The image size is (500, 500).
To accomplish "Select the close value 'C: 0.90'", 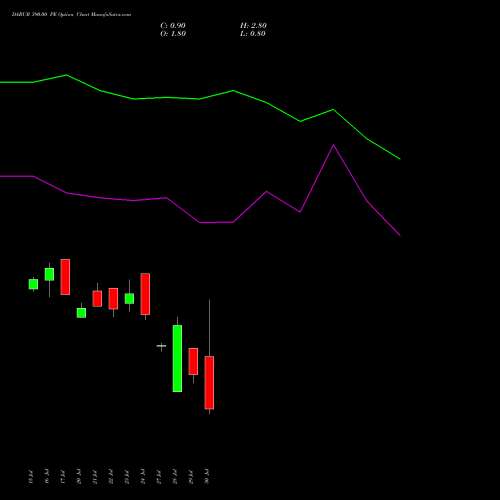I will (x=173, y=26).
